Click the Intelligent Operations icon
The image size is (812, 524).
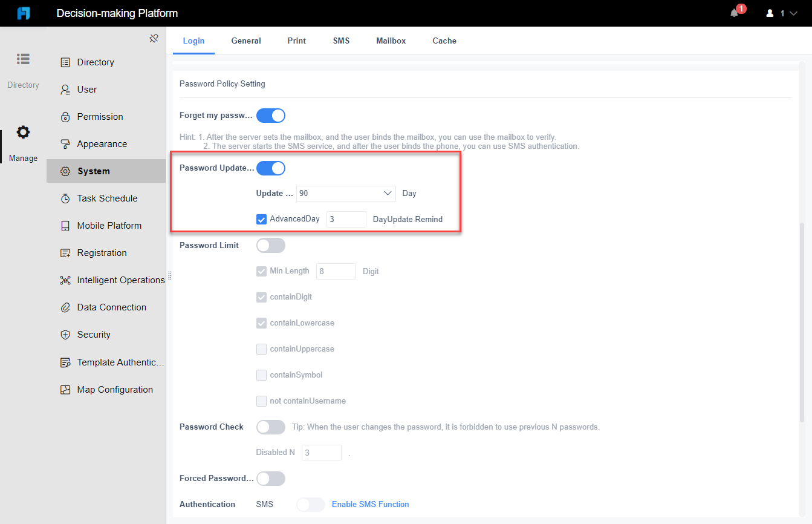point(65,280)
